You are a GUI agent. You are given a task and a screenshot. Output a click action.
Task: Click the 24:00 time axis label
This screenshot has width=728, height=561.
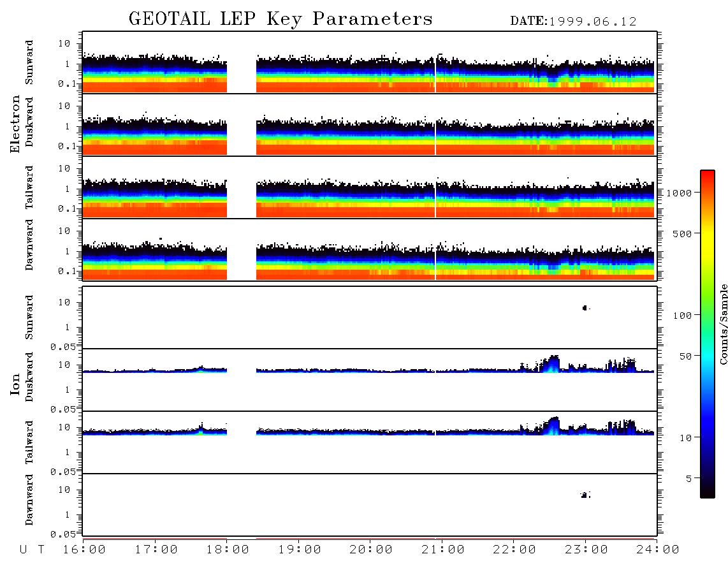[x=658, y=550]
